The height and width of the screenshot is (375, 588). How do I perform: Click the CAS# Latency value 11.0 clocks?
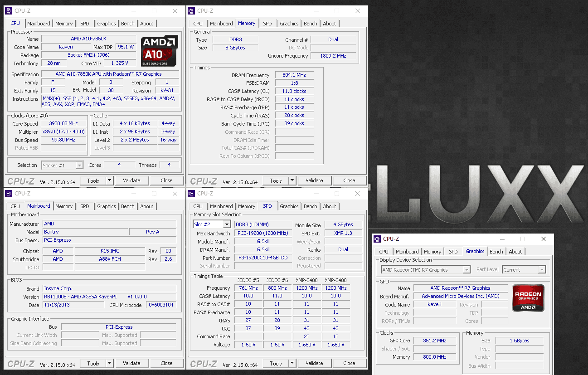(x=294, y=91)
